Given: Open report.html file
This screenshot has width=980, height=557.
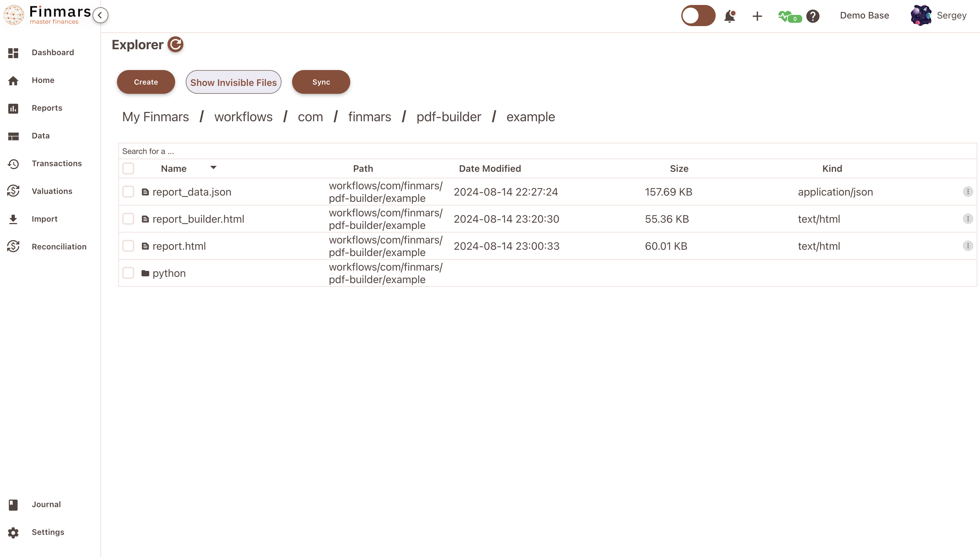Looking at the screenshot, I should coord(179,246).
